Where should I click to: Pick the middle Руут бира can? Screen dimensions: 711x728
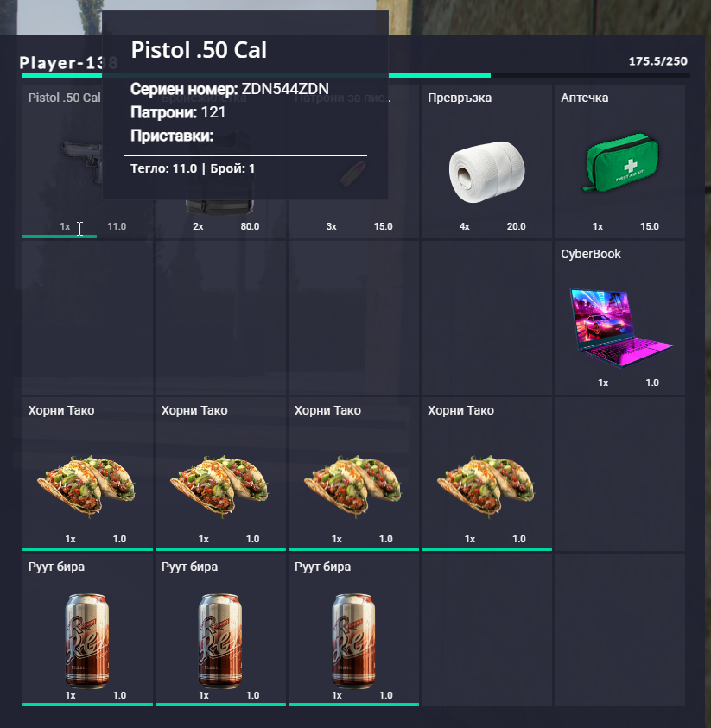[220, 641]
